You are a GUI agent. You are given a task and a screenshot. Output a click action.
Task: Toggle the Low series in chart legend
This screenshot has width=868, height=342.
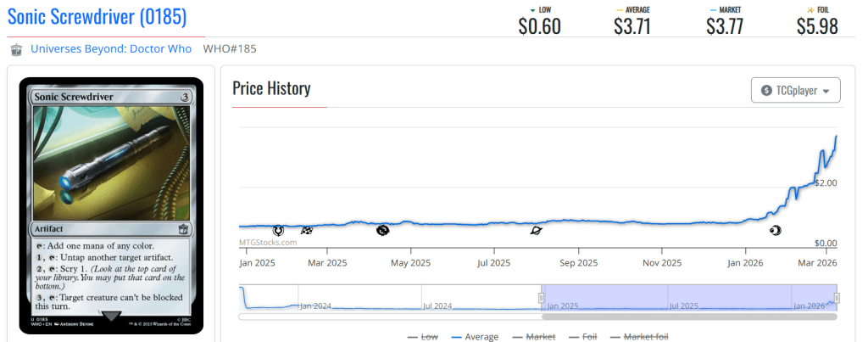click(423, 337)
